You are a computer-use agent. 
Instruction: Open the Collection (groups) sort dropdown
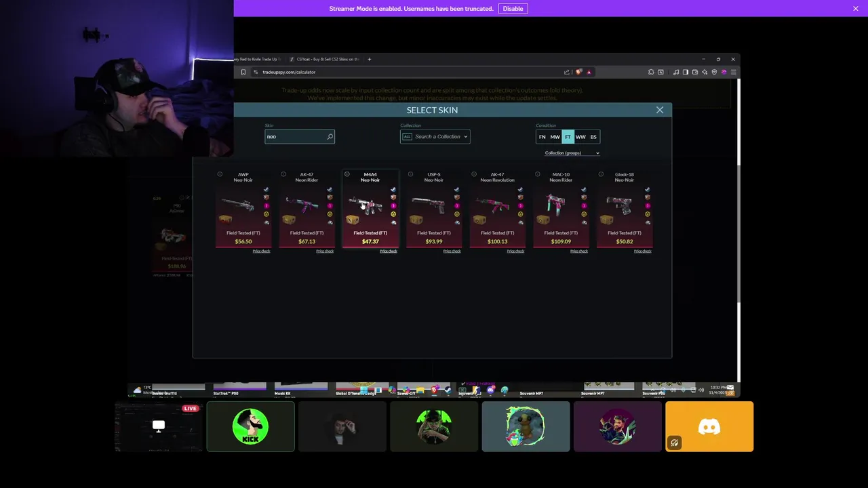pyautogui.click(x=572, y=153)
